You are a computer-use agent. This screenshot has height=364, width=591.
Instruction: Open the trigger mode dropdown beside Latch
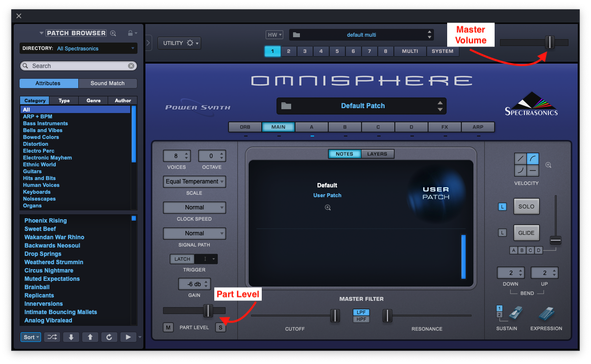(206, 259)
